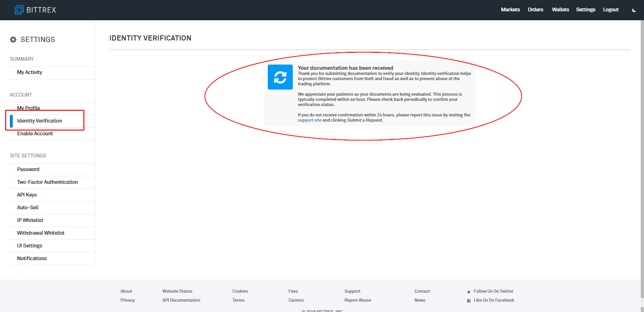Image resolution: width=644 pixels, height=312 pixels.
Task: Open Orders in the top navigation
Action: [x=536, y=9]
